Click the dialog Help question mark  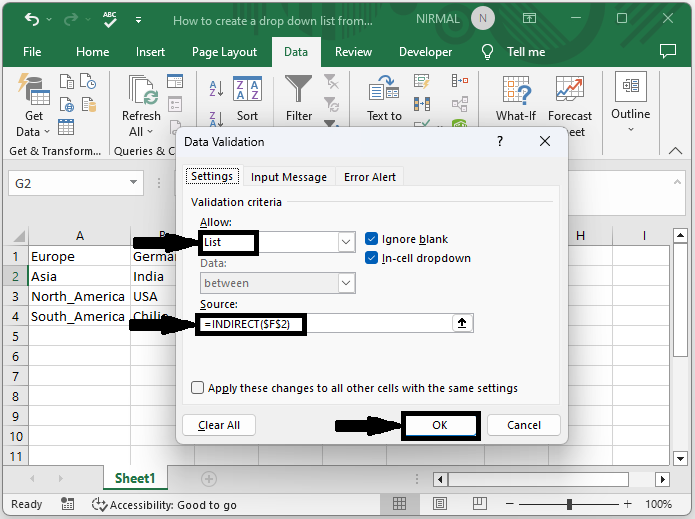[500, 141]
